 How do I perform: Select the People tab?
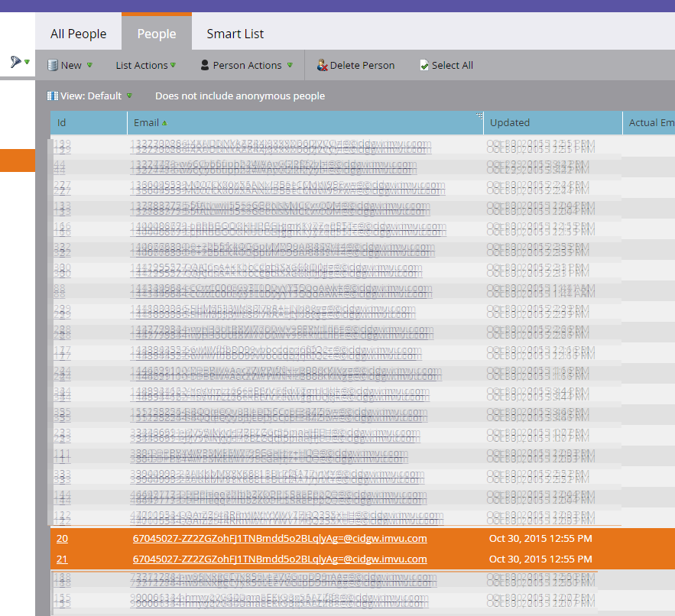tap(157, 34)
